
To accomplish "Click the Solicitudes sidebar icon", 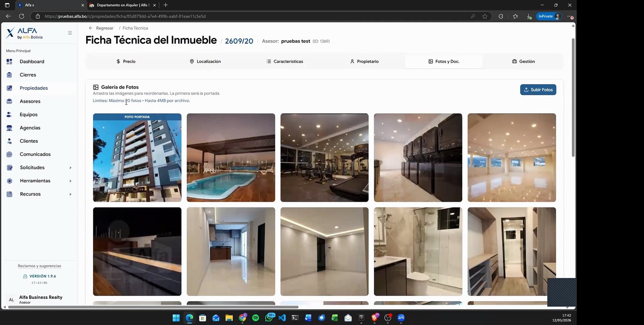I will [x=9, y=168].
